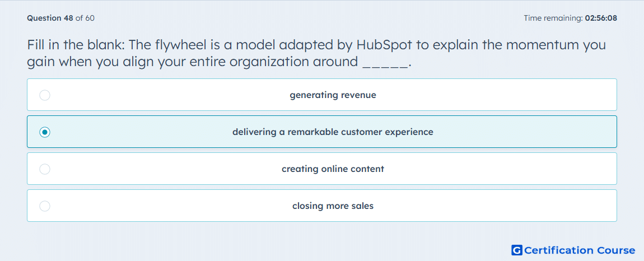This screenshot has height=261, width=644.
Task: Select the 'generating revenue' radio button
Action: [x=45, y=95]
